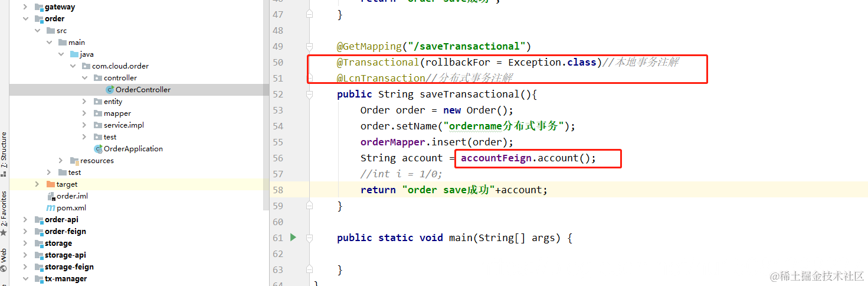Click the fold marker on line 52
The width and height of the screenshot is (868, 286).
[x=309, y=95]
